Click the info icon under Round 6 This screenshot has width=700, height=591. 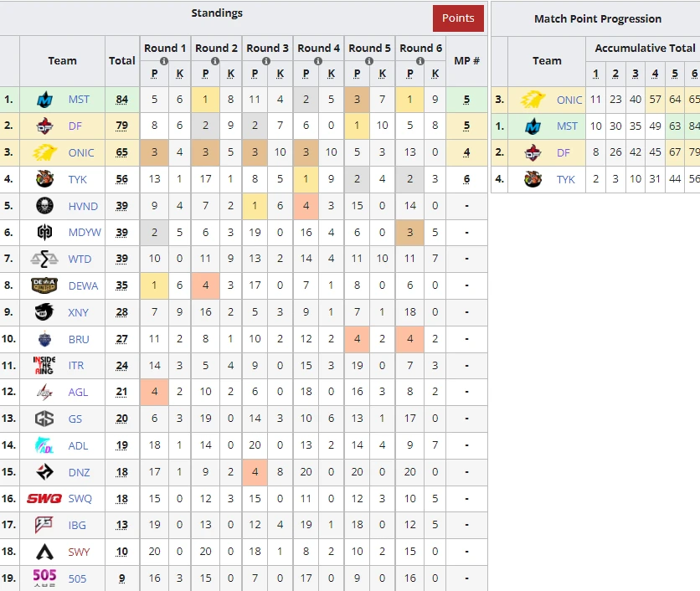(x=421, y=61)
